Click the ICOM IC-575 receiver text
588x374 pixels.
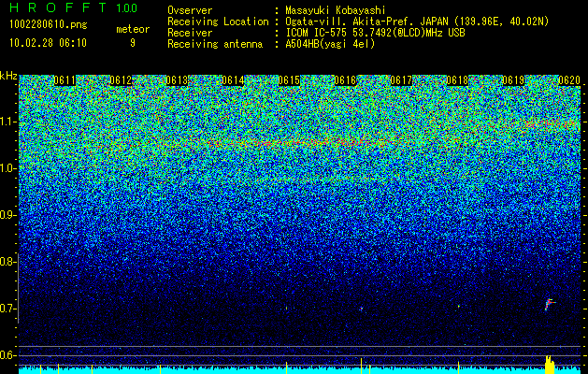coord(375,33)
